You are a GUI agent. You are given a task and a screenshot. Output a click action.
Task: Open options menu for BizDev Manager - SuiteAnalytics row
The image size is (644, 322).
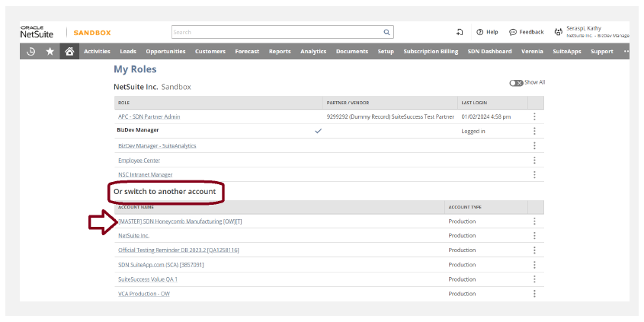tap(534, 145)
